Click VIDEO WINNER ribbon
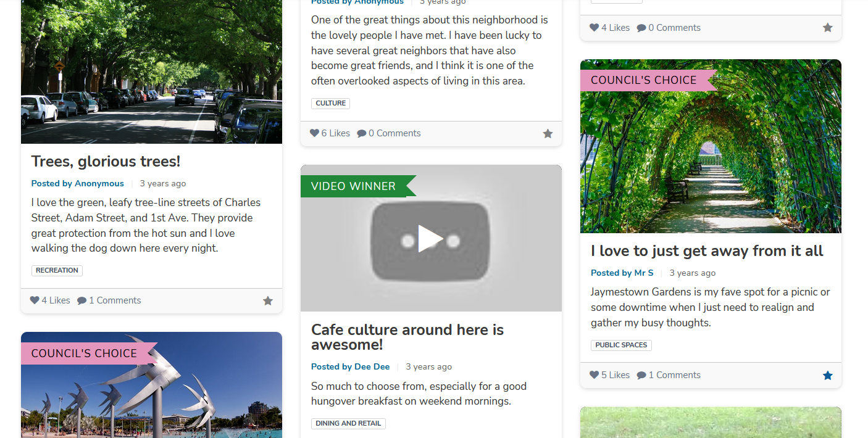This screenshot has height=438, width=868. pyautogui.click(x=358, y=186)
